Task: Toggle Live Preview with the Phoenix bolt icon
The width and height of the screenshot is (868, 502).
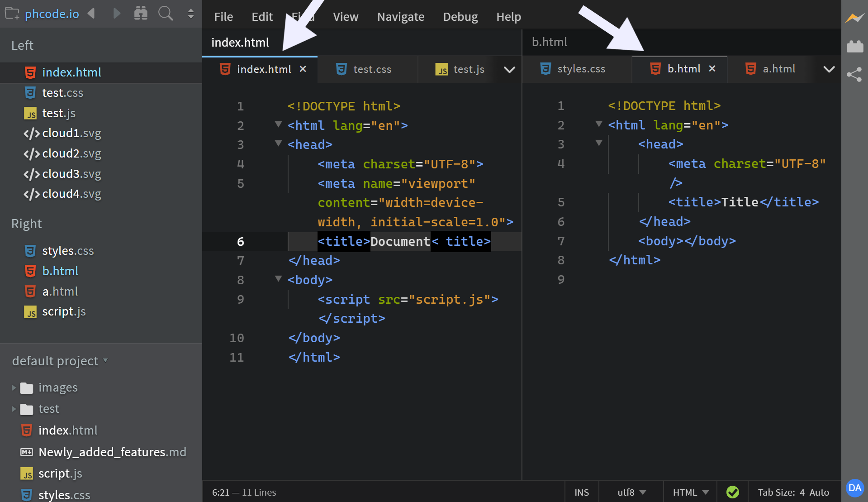Action: 855,18
